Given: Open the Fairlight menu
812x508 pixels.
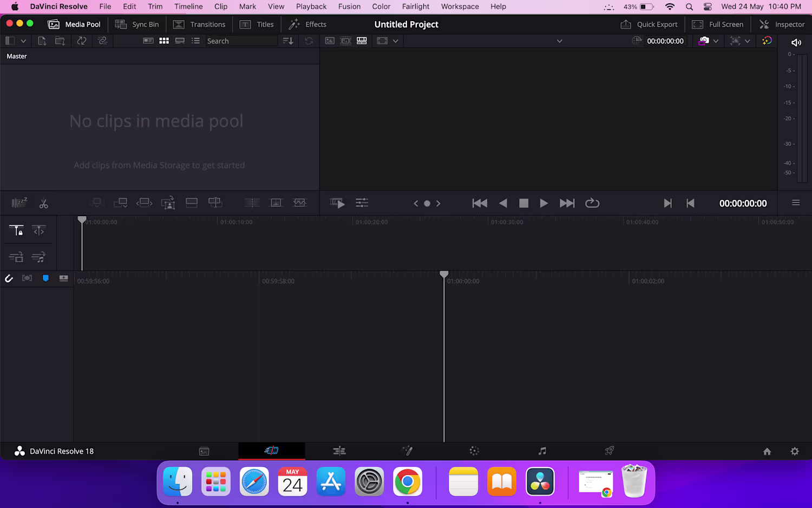Looking at the screenshot, I should (x=415, y=6).
